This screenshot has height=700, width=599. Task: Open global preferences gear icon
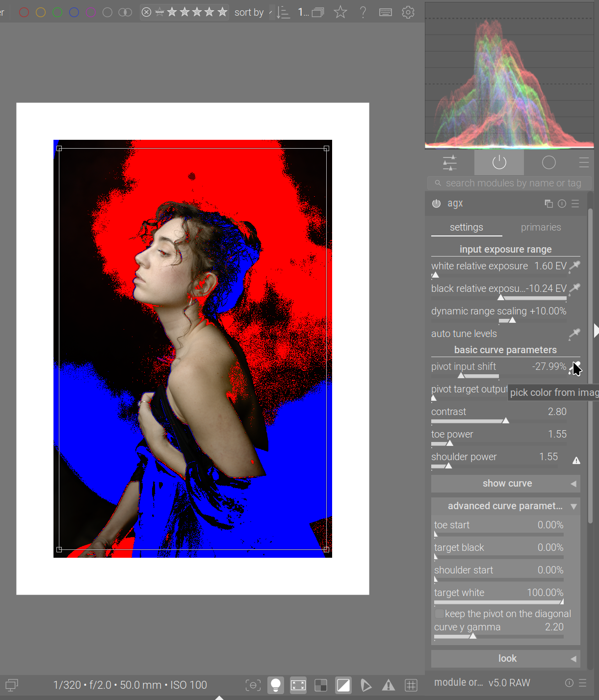click(408, 12)
